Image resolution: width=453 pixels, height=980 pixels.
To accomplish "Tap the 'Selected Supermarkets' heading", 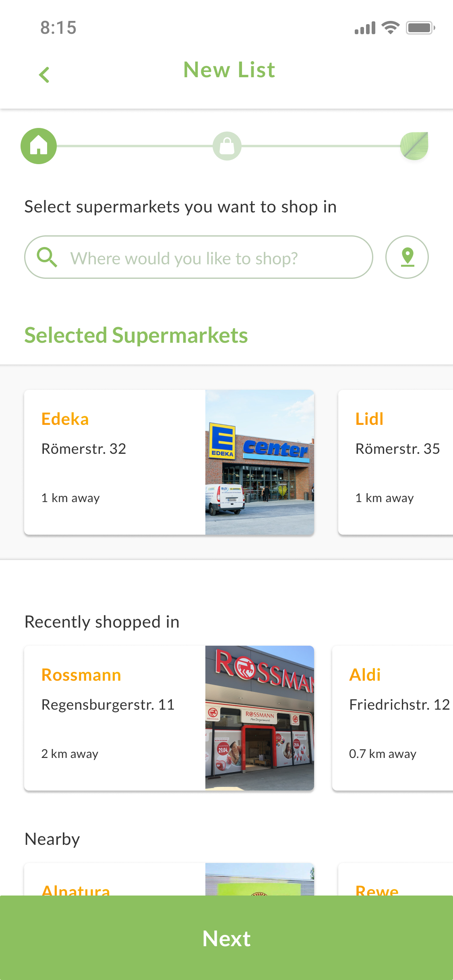I will click(x=136, y=335).
